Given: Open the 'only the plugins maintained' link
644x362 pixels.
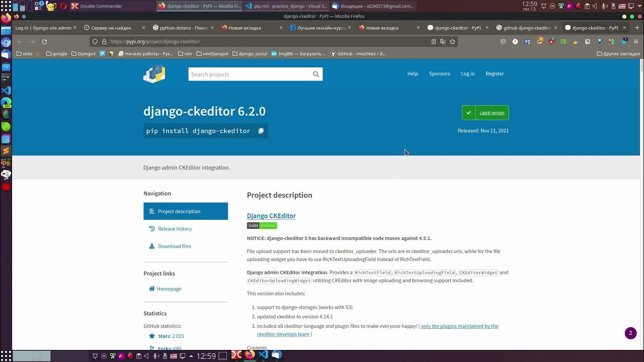Looking at the screenshot, I should click(x=377, y=330).
